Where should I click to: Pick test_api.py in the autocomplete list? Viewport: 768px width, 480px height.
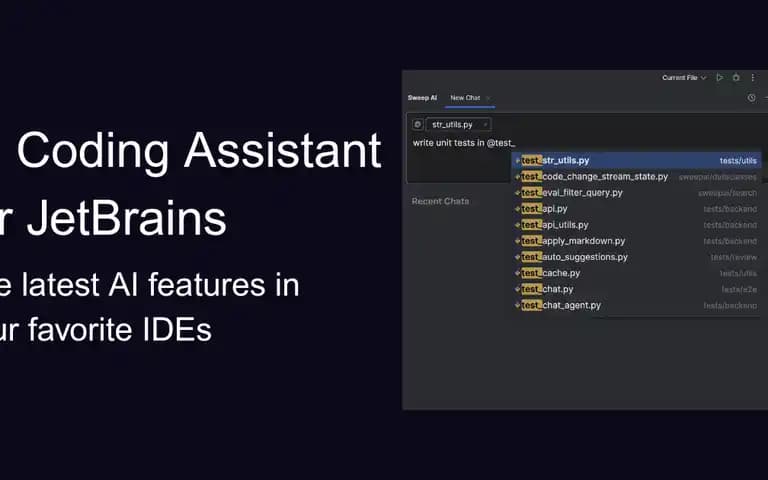[x=636, y=209]
